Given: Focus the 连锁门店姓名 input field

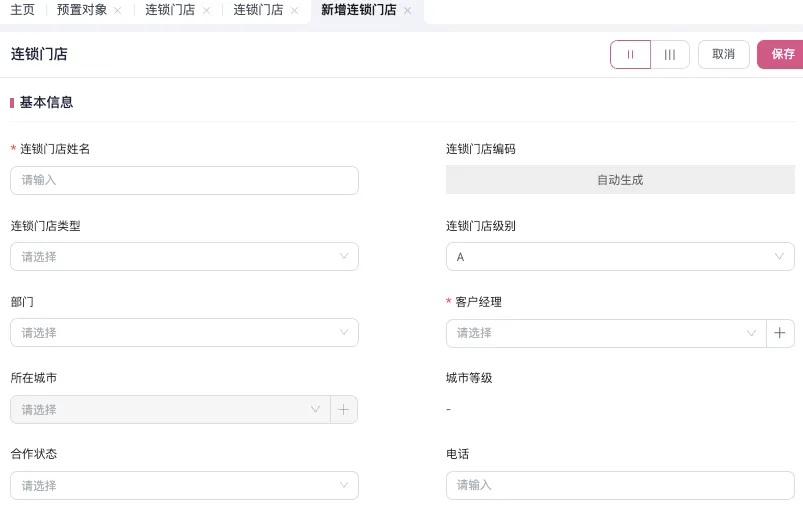Looking at the screenshot, I should click(x=184, y=180).
